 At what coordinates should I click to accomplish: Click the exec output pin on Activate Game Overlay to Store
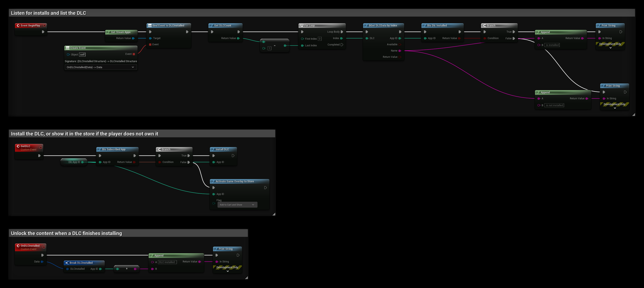pyautogui.click(x=266, y=188)
